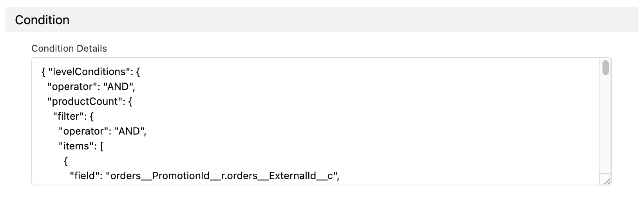This screenshot has height=205, width=644.
Task: Click the textarea resize handle corner
Action: pyautogui.click(x=607, y=181)
